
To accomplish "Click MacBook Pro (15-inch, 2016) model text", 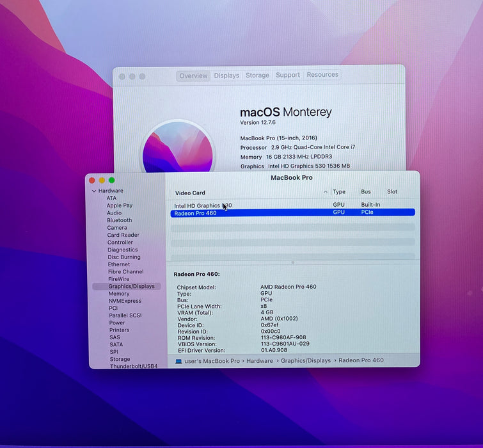I will click(x=278, y=138).
